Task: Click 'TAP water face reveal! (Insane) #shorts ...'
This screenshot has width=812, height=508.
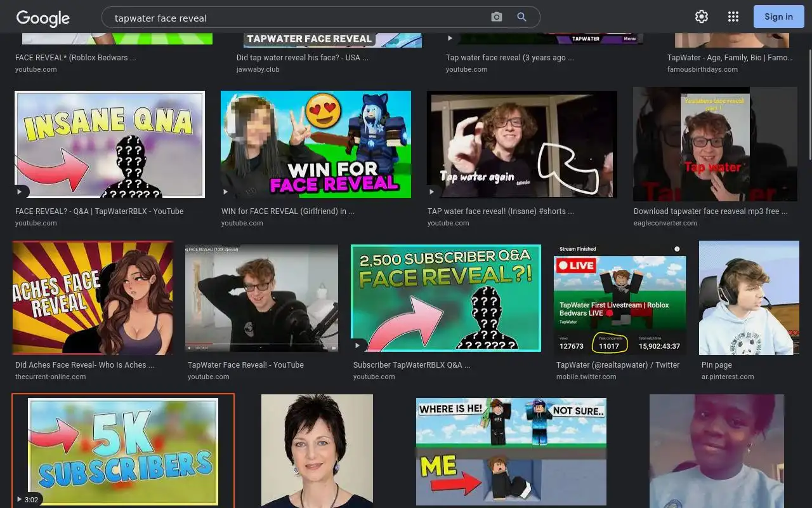Action: (x=501, y=211)
